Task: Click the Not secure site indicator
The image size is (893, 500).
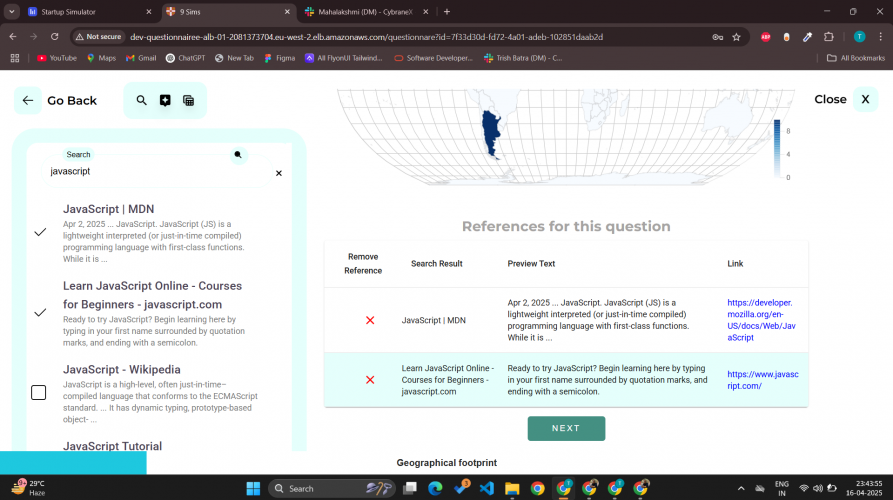Action: (99, 37)
